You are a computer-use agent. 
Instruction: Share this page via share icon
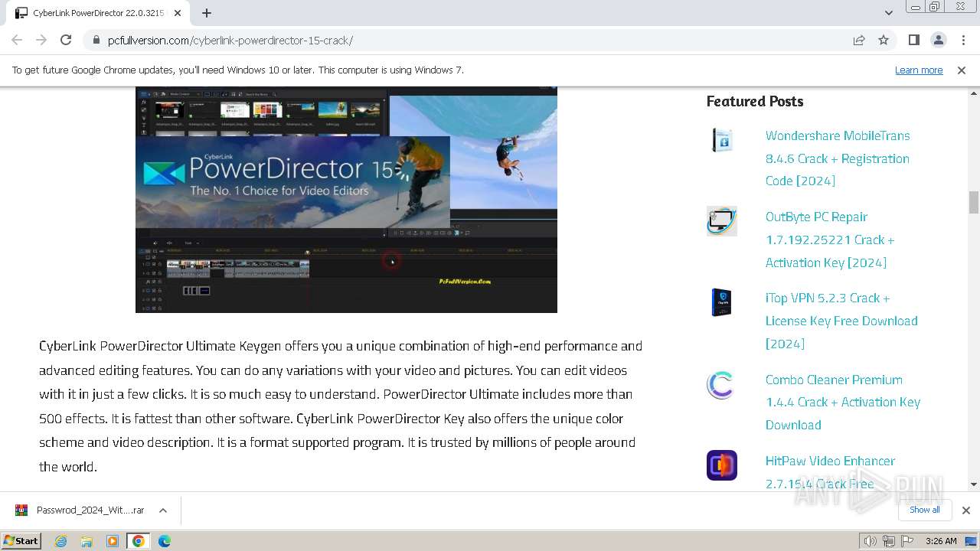coord(859,40)
